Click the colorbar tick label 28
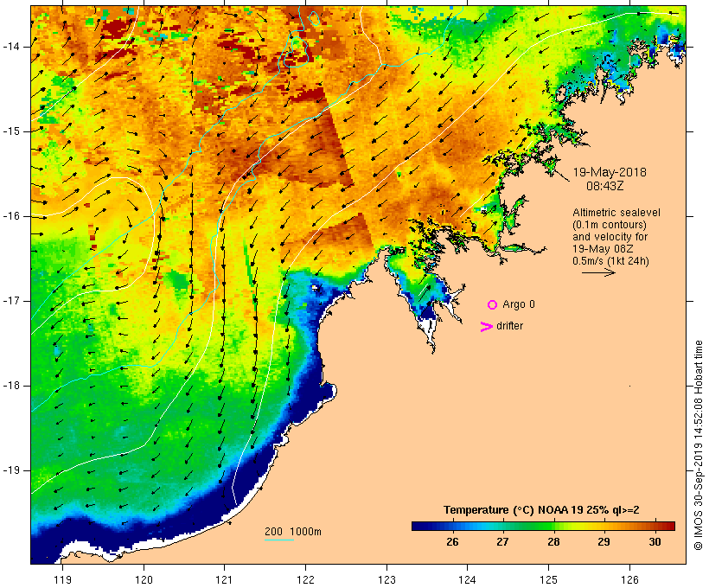Screen dimensions: 709x588 tap(553, 542)
